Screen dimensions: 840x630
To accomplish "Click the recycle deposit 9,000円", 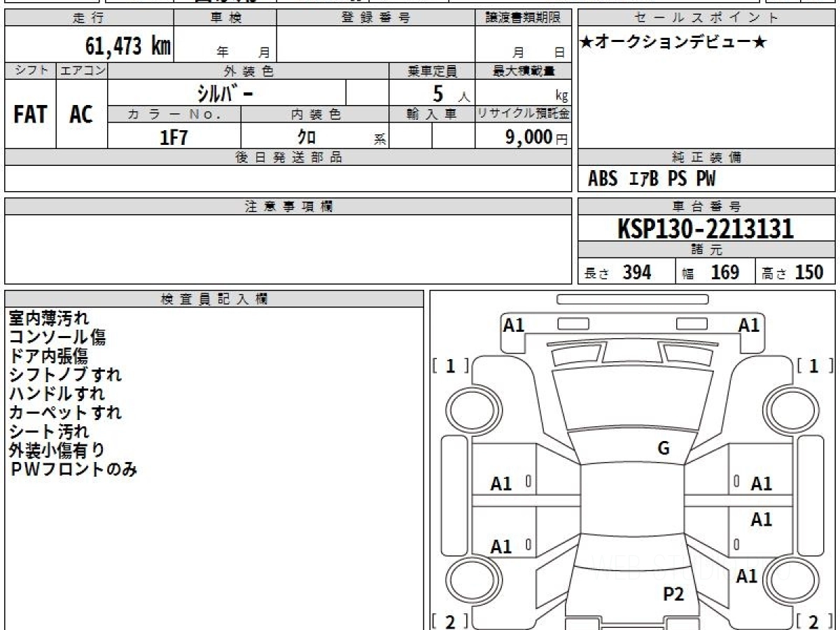I will [x=536, y=137].
